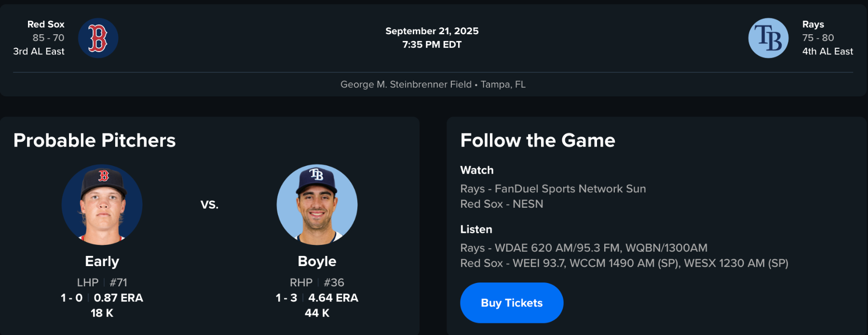Viewport: 868px width, 335px height.
Task: Click pitcher name Early
Action: coord(102,261)
